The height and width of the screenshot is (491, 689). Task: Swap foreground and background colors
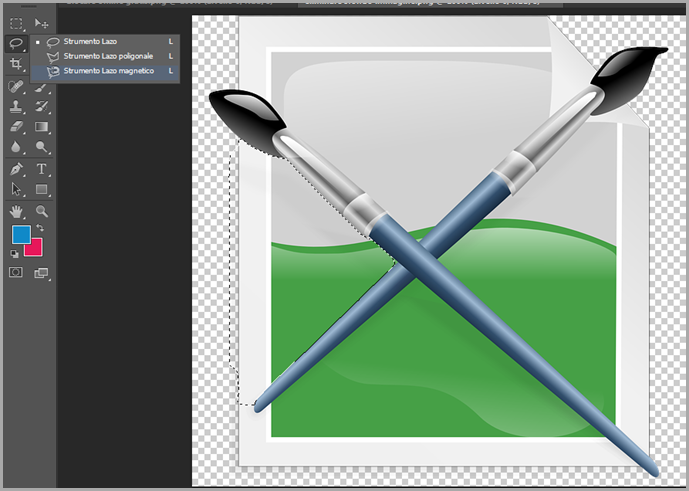click(40, 227)
